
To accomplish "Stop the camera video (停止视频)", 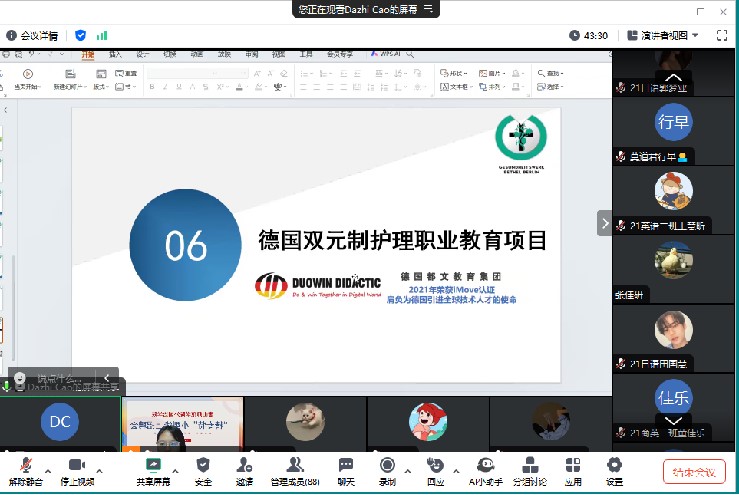I will pyautogui.click(x=76, y=466).
